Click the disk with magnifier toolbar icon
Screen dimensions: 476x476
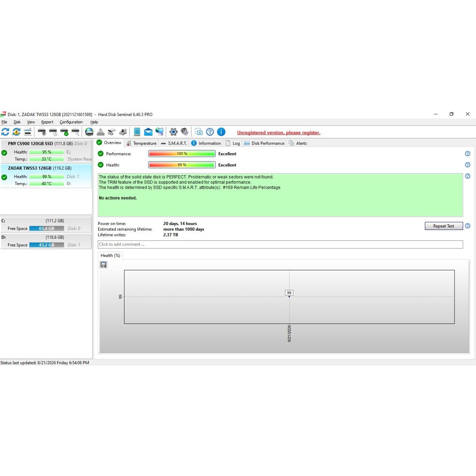75,132
